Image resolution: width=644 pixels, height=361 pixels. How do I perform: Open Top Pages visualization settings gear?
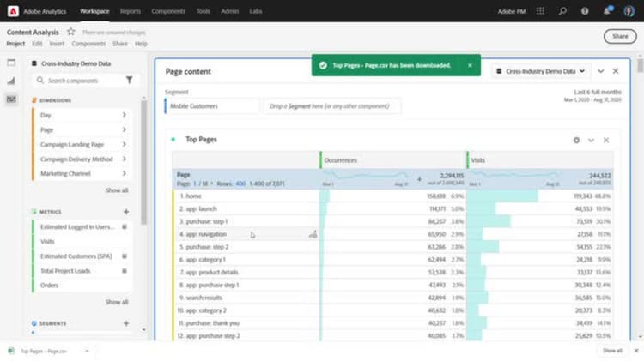pos(576,141)
